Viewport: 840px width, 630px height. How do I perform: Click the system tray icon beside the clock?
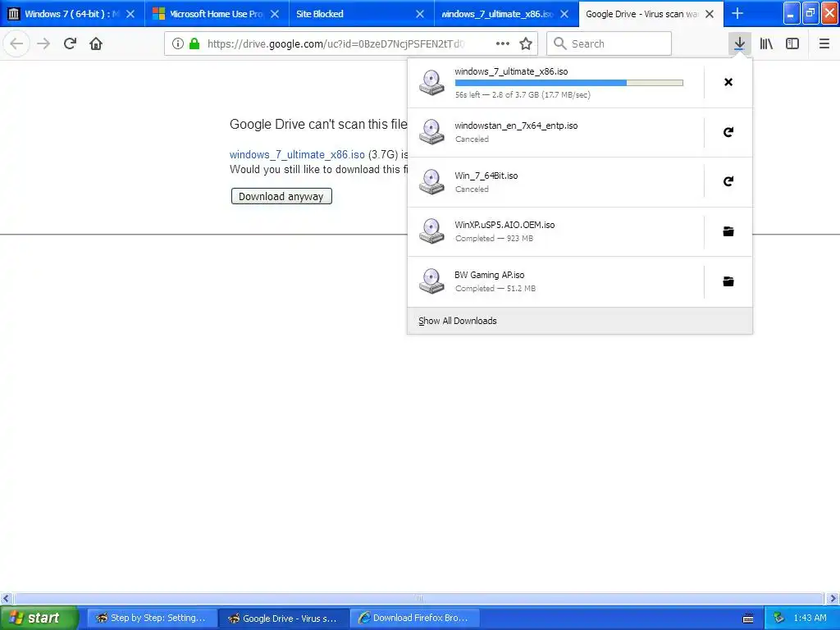click(x=779, y=618)
